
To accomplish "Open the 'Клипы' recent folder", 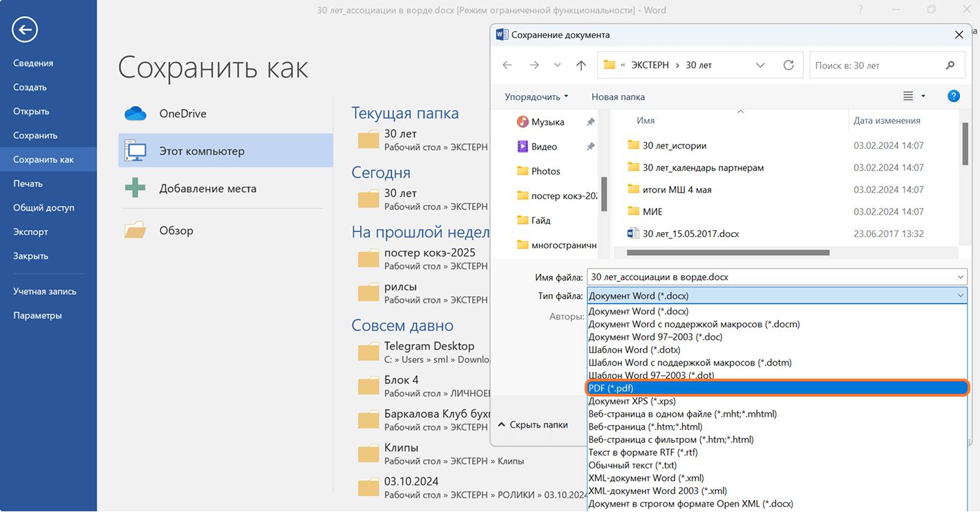I will click(441, 453).
